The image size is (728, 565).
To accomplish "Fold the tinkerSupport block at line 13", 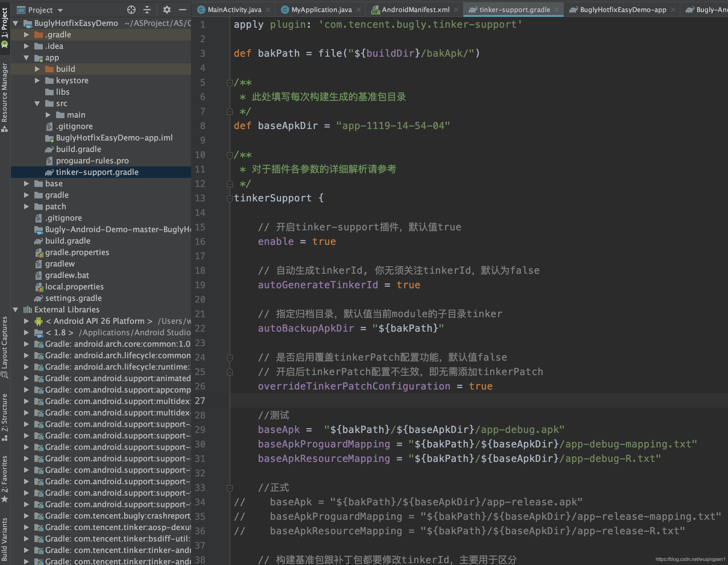I will 229,199.
